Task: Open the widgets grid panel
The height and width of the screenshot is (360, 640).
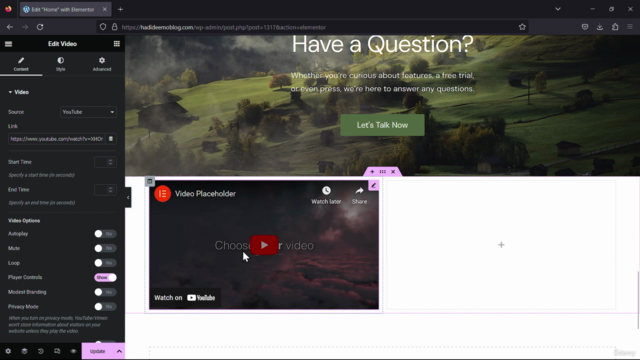Action: [117, 44]
